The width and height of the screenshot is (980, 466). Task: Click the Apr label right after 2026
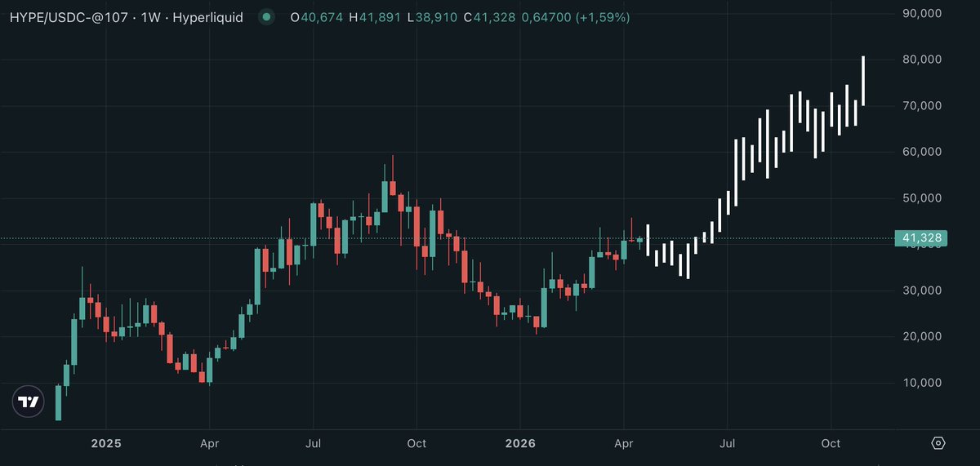(x=623, y=443)
